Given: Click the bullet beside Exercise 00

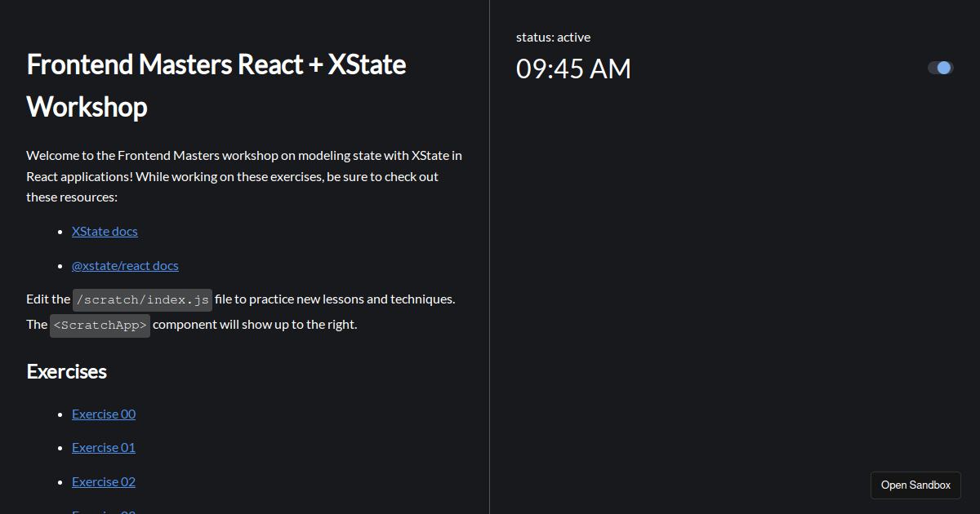Looking at the screenshot, I should (60, 414).
